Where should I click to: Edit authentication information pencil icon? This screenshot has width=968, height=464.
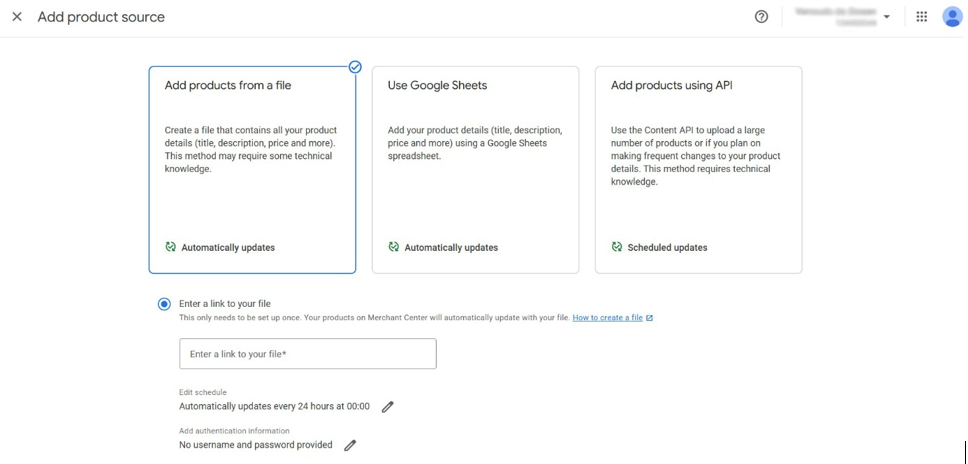point(350,445)
